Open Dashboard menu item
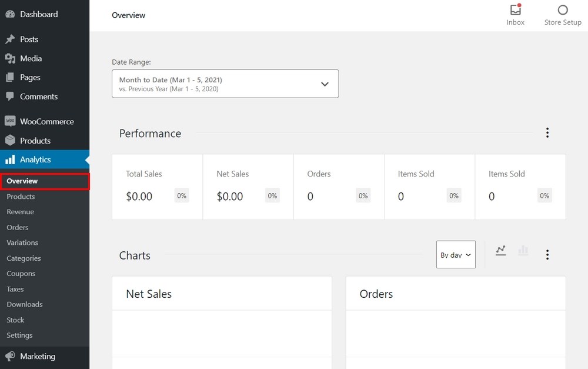 tap(45, 14)
